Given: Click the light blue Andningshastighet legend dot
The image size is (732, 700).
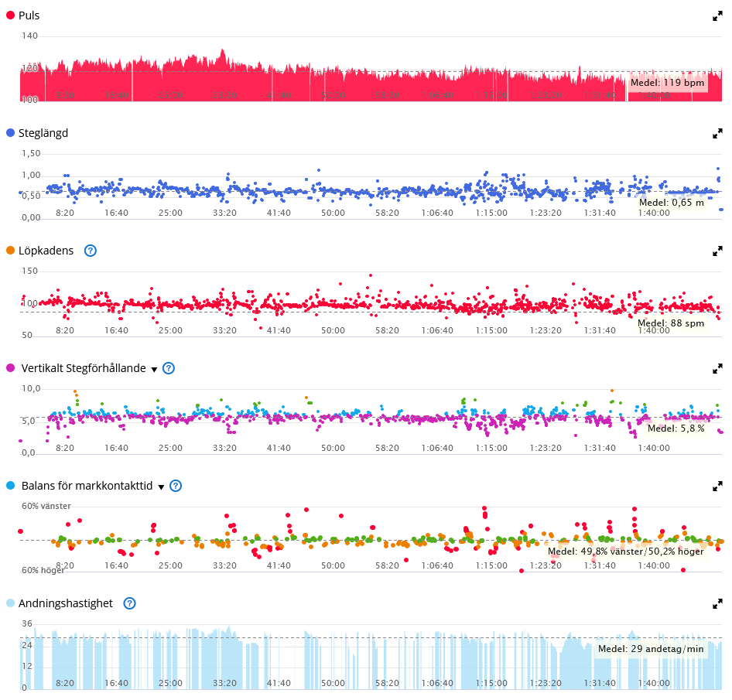Looking at the screenshot, I should (x=10, y=603).
